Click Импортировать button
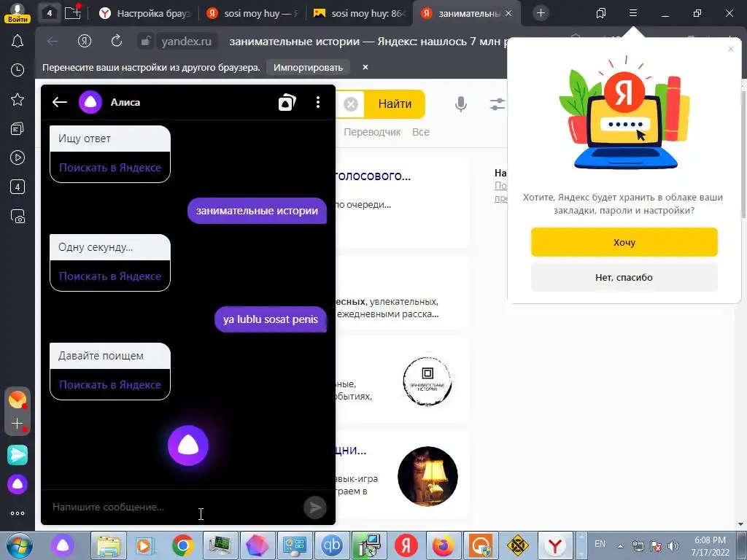The height and width of the screenshot is (560, 747). [x=308, y=67]
